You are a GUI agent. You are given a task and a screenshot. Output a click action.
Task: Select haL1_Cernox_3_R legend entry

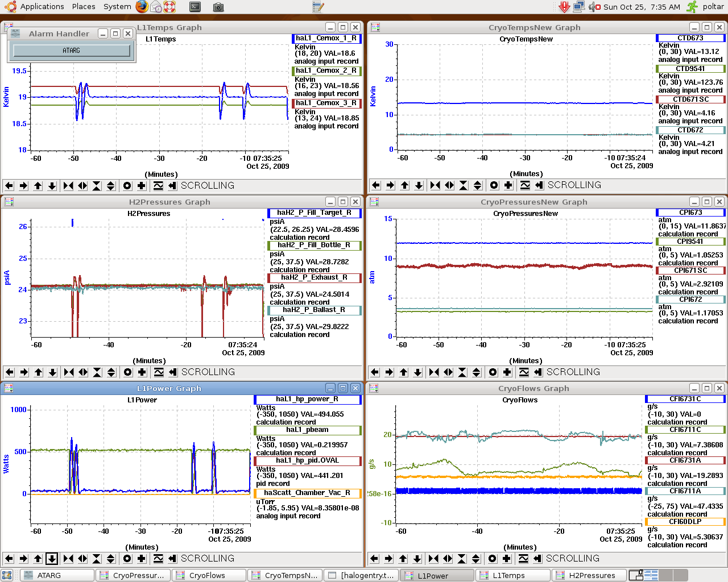click(326, 103)
